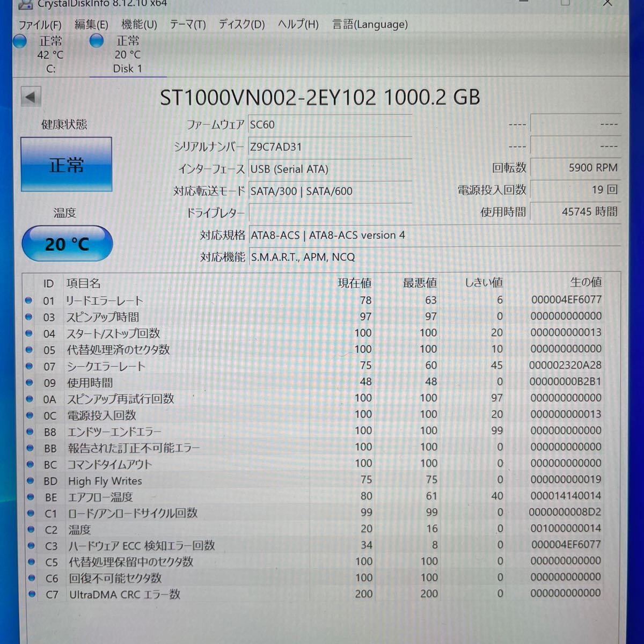Image resolution: width=644 pixels, height=644 pixels.
Task: Click status dot for 05 代替処理済のセクタ数
Action: click(28, 350)
